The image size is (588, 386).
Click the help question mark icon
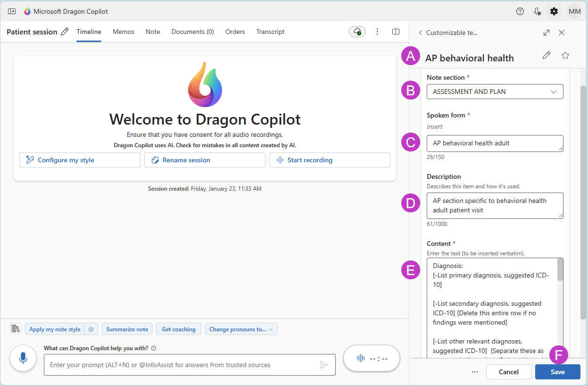[x=520, y=11]
